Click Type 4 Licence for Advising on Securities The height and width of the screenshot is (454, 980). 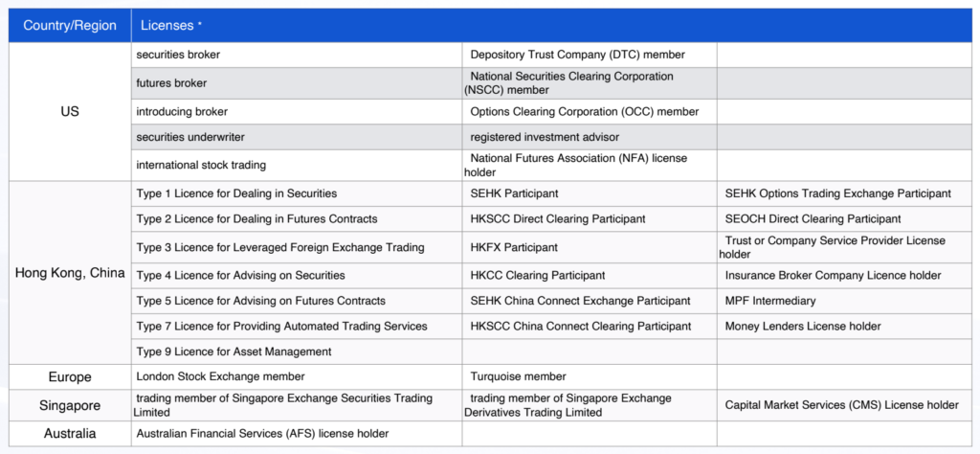tap(297, 276)
